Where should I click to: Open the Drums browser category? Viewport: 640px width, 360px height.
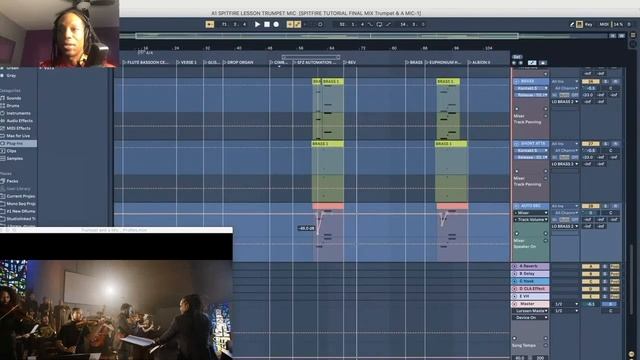click(x=13, y=106)
